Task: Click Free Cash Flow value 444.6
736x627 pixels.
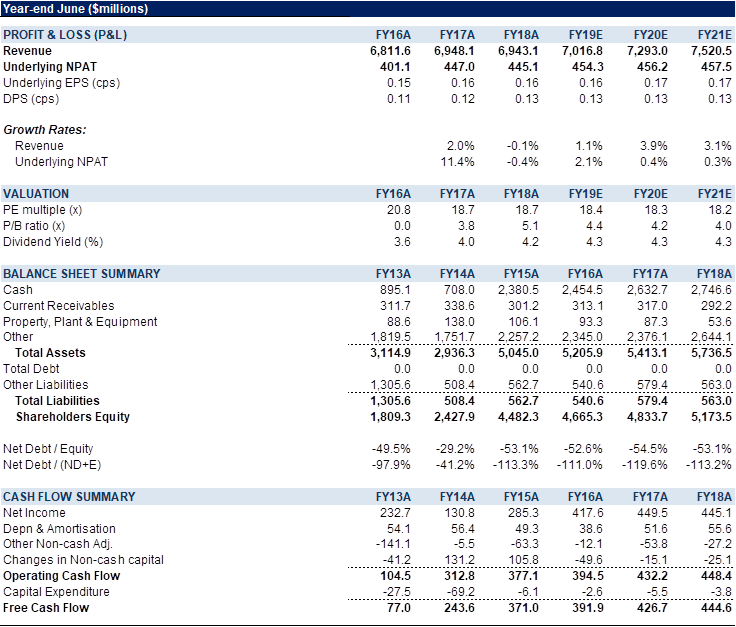Action: 716,608
